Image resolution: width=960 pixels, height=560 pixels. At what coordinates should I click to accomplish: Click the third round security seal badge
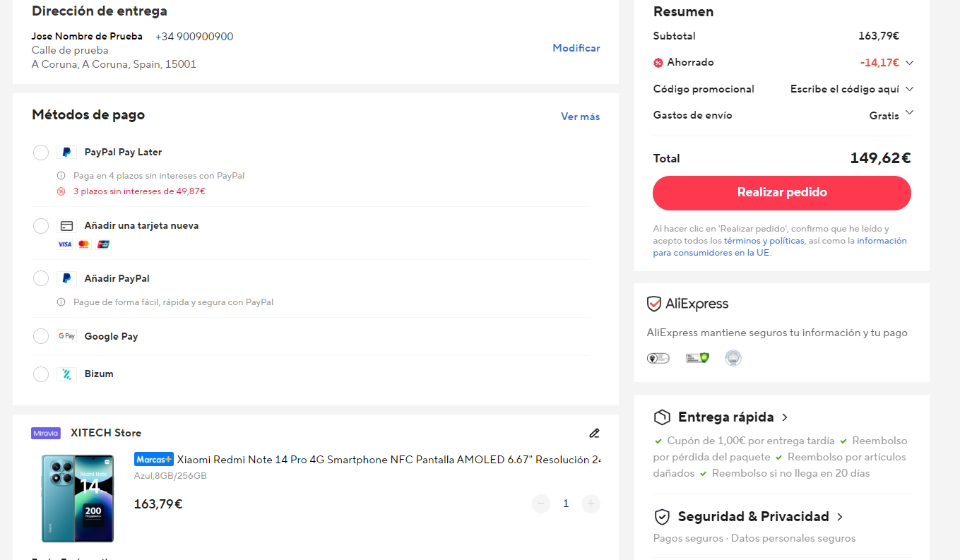[733, 358]
